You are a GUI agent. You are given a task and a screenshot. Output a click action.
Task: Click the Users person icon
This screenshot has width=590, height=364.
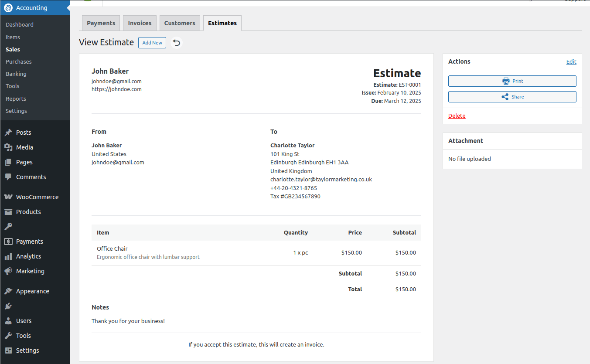click(8, 321)
